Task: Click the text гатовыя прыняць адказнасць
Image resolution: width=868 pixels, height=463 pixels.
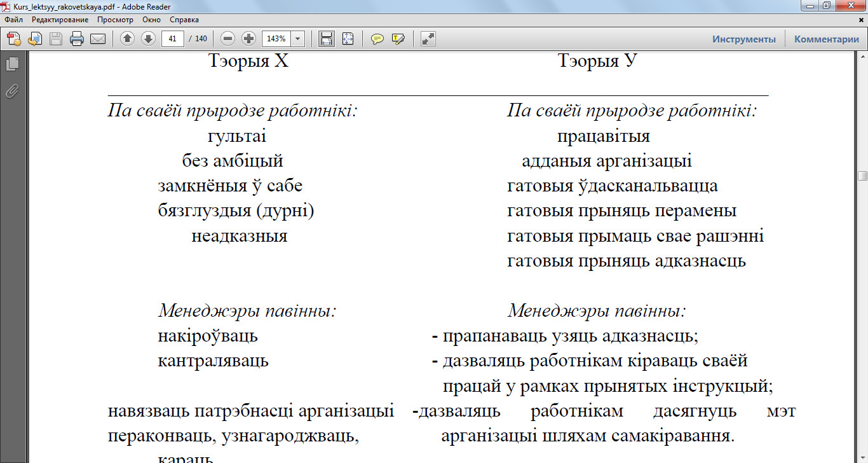Action: pos(627,261)
